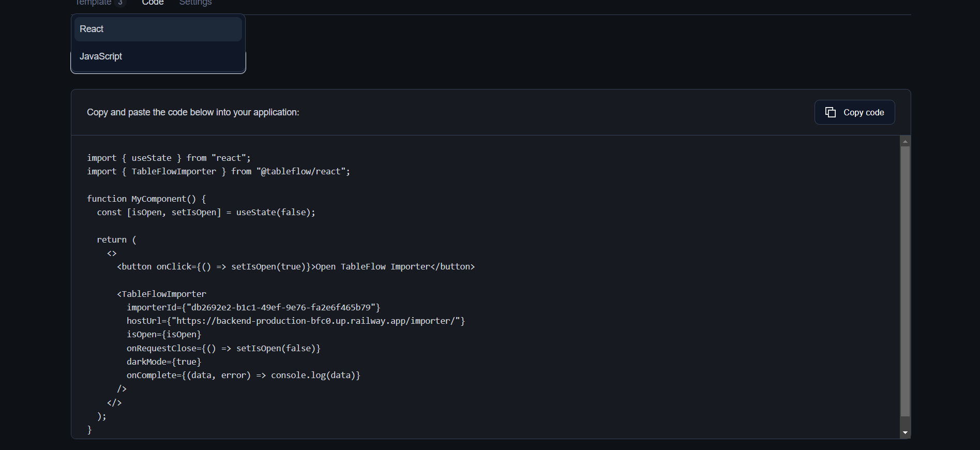Click the Copy code button
The image size is (980, 450).
coord(854,112)
